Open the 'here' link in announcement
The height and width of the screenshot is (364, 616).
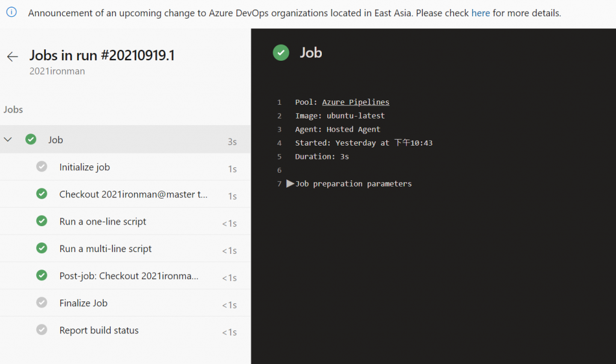click(x=480, y=13)
